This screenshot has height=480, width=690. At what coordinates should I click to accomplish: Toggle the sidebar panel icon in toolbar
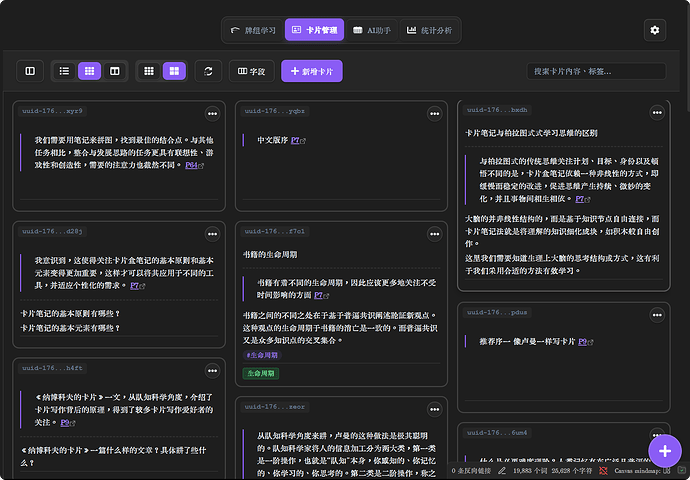[30, 71]
